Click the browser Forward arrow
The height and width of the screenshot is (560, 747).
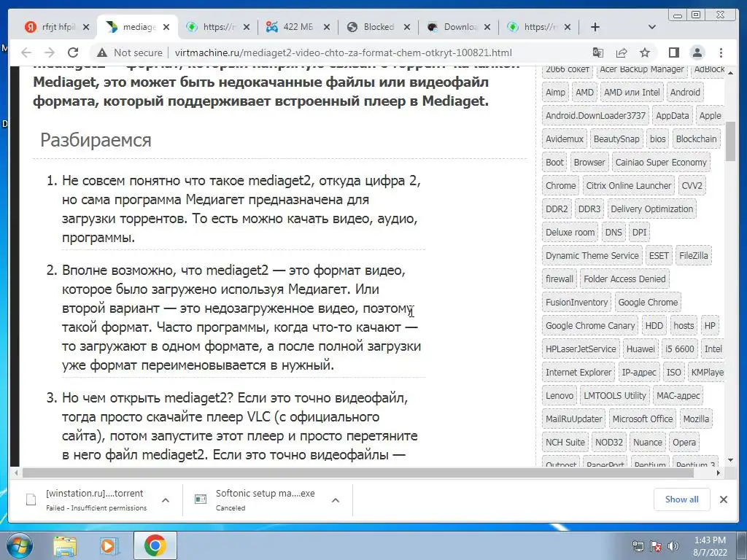[x=49, y=52]
